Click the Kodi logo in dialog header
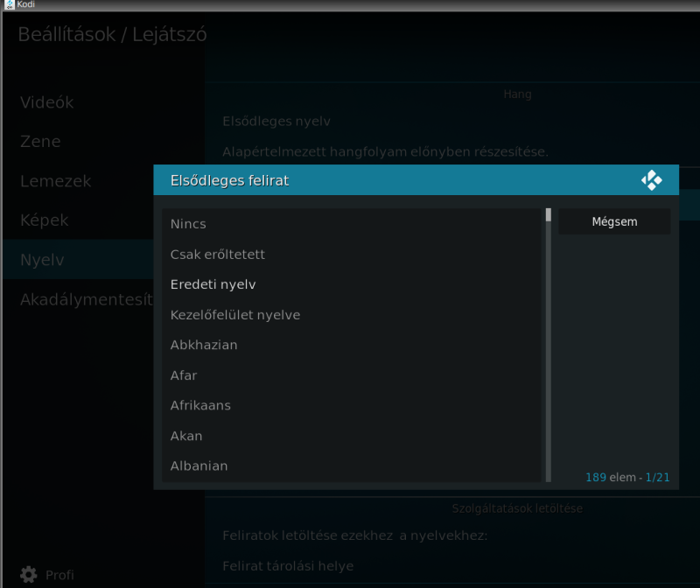Screen dimensions: 700x588 (652, 180)
